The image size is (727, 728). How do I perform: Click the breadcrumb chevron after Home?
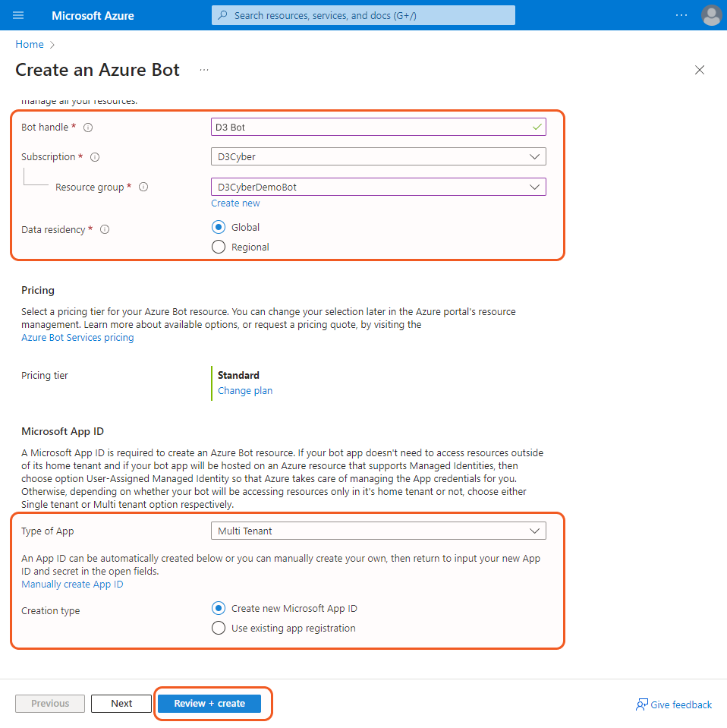click(52, 45)
